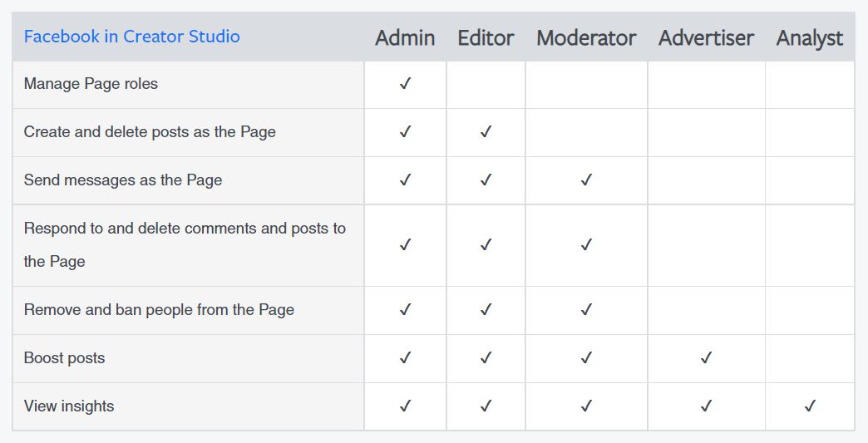Click the Manage Page roles row label

(91, 84)
